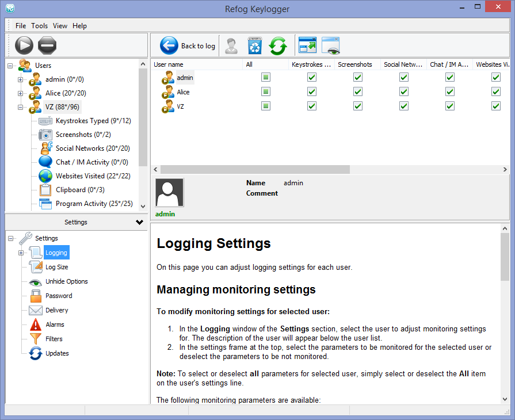Uncheck Keystrokes monitoring for admin
Screen dimensions: 515x420
(x=312, y=77)
